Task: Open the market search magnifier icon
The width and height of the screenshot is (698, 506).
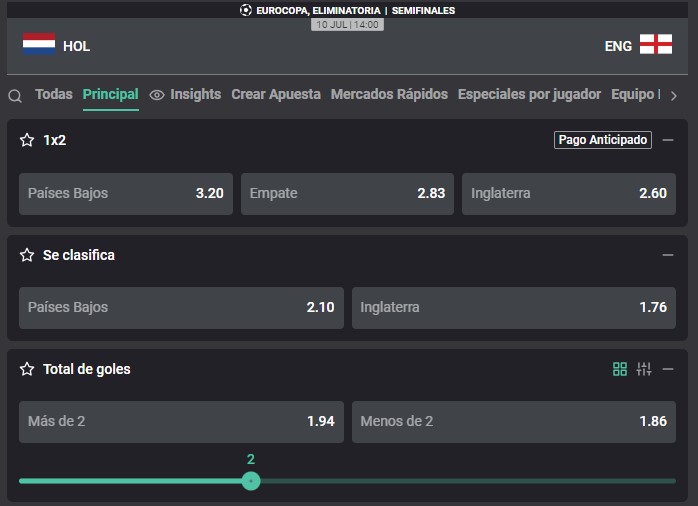Action: tap(15, 96)
